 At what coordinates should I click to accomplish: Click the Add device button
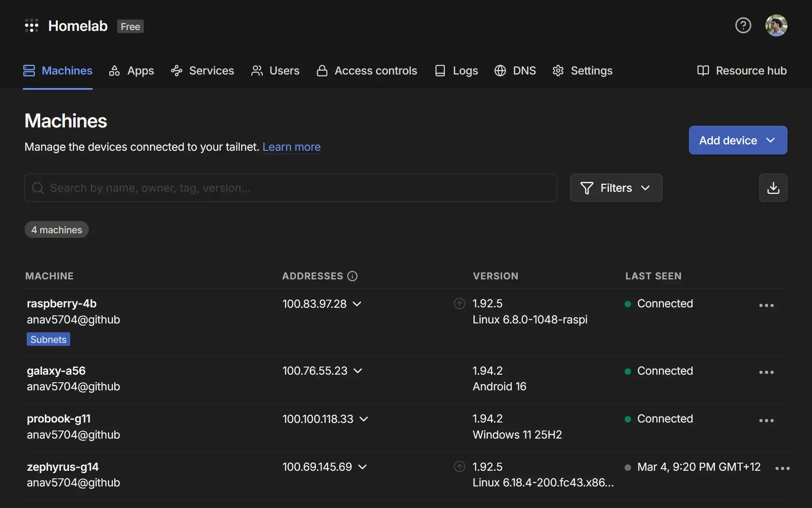point(728,140)
